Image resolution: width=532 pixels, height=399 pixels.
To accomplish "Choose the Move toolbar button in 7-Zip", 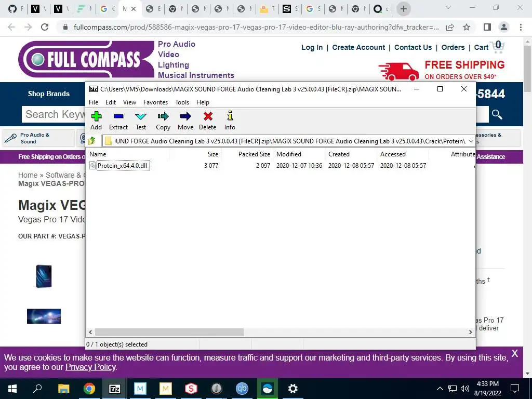I will (x=185, y=121).
